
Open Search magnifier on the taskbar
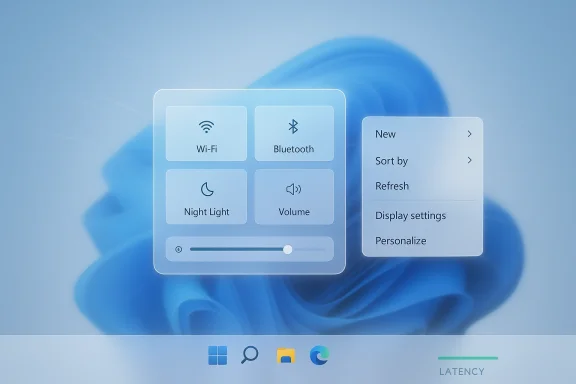click(250, 355)
